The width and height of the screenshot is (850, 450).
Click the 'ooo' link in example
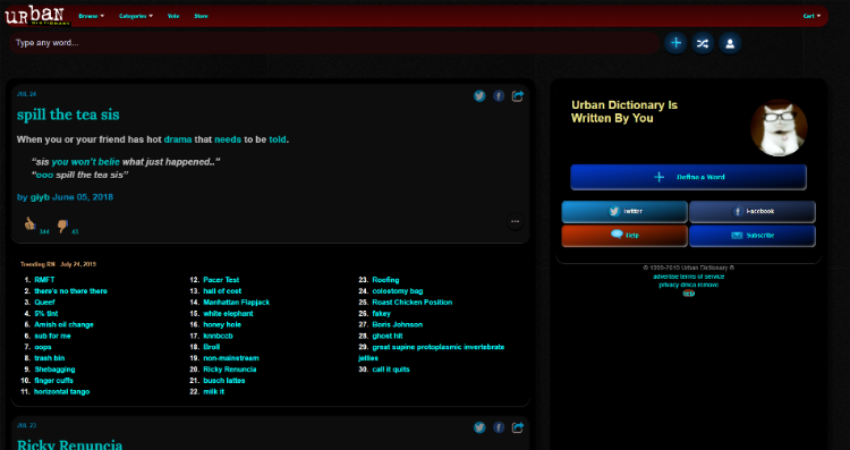point(44,175)
